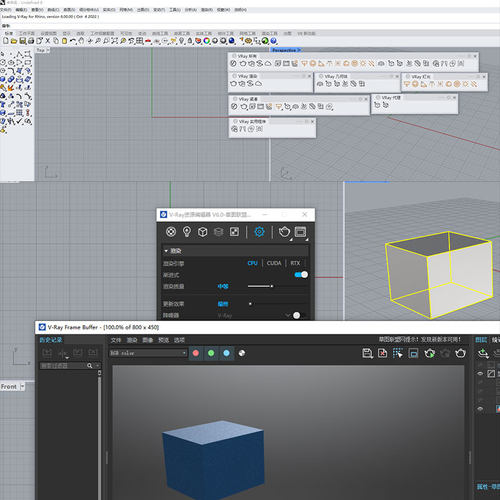The height and width of the screenshot is (500, 500).
Task: Open the RGB color channel dropdown
Action: 148,353
